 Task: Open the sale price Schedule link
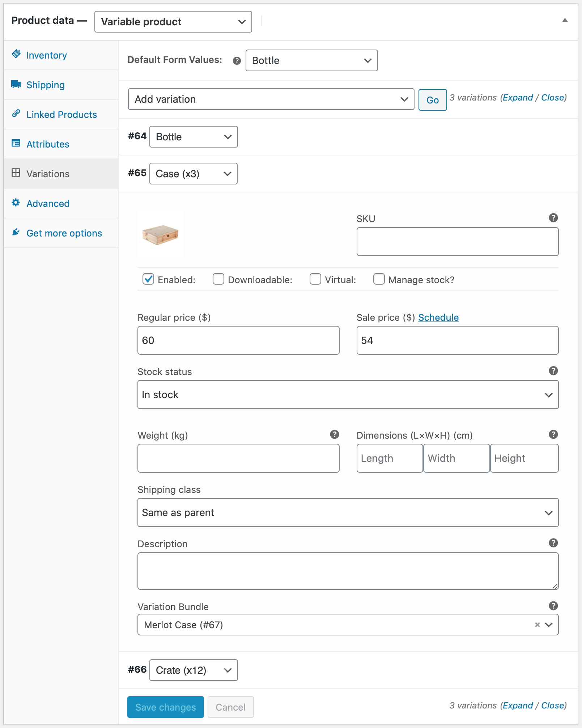[x=438, y=318]
